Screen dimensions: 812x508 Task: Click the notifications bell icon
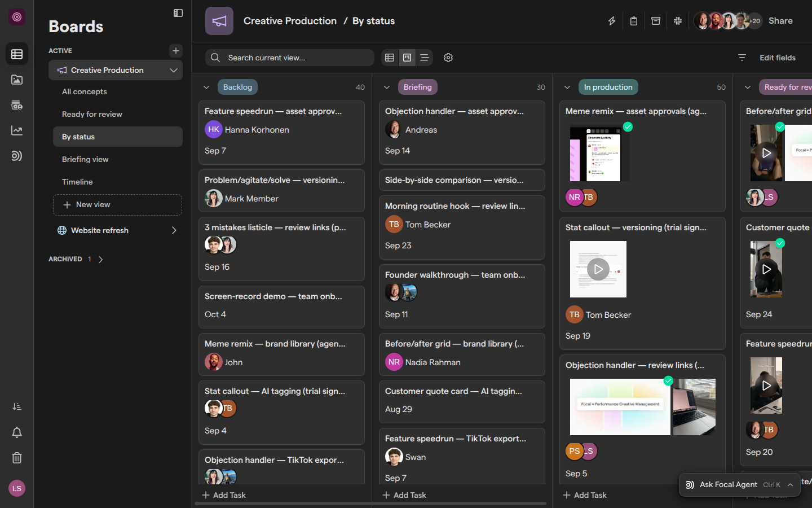(17, 432)
